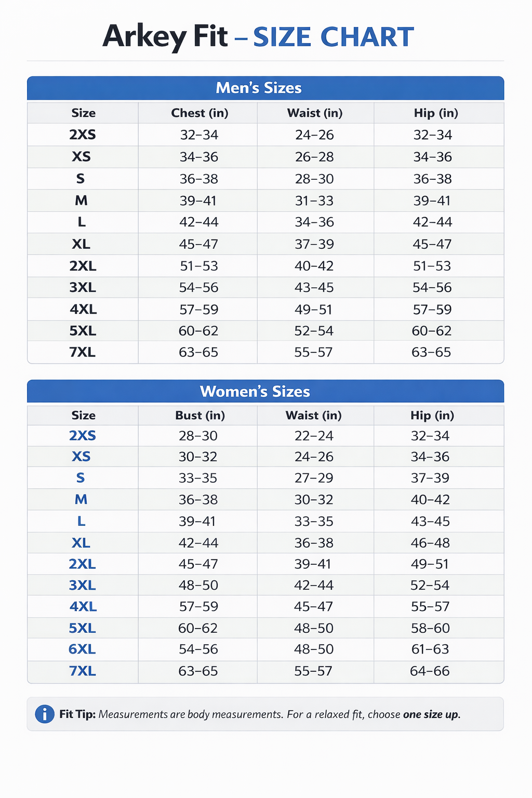
Task: Click women's Hip (in) column header
Action: 432,416
